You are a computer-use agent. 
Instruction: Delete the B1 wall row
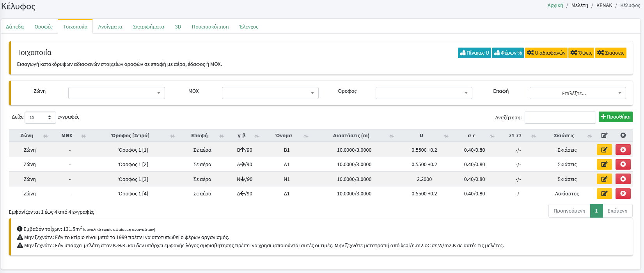click(x=623, y=150)
